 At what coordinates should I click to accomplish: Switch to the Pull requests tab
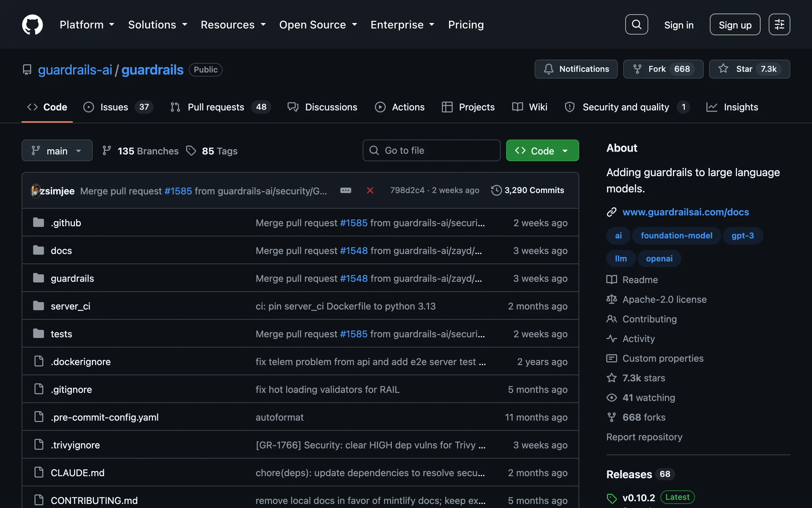(x=220, y=107)
